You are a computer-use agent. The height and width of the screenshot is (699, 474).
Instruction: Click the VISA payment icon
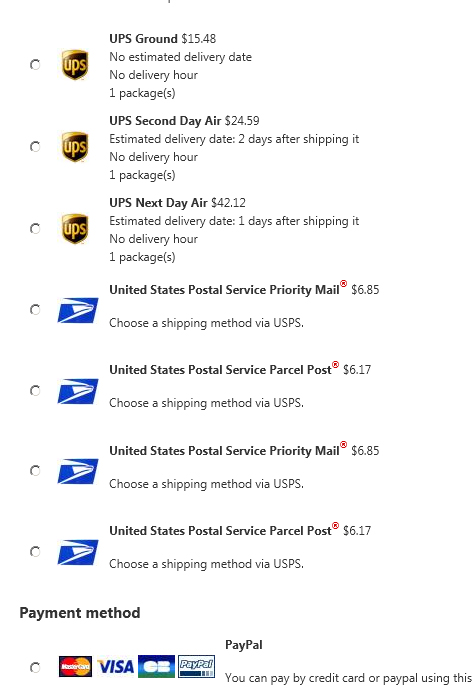click(115, 666)
